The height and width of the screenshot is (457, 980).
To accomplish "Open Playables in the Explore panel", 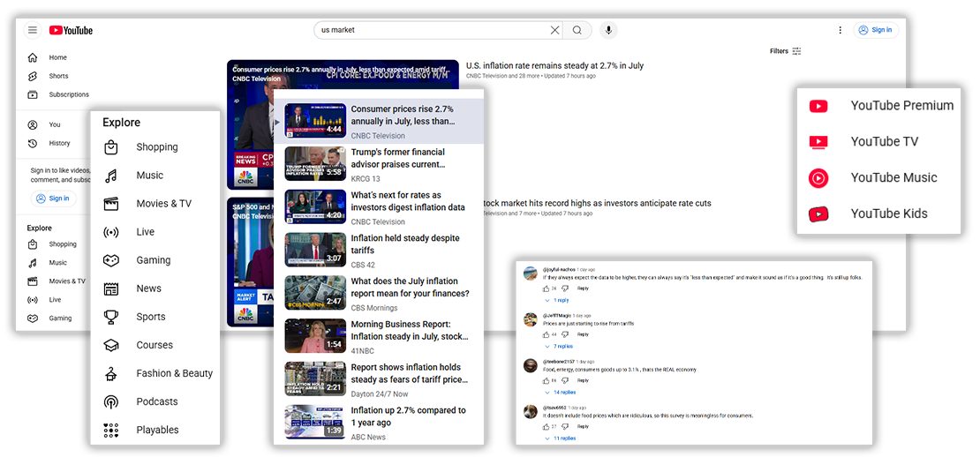I will (155, 430).
